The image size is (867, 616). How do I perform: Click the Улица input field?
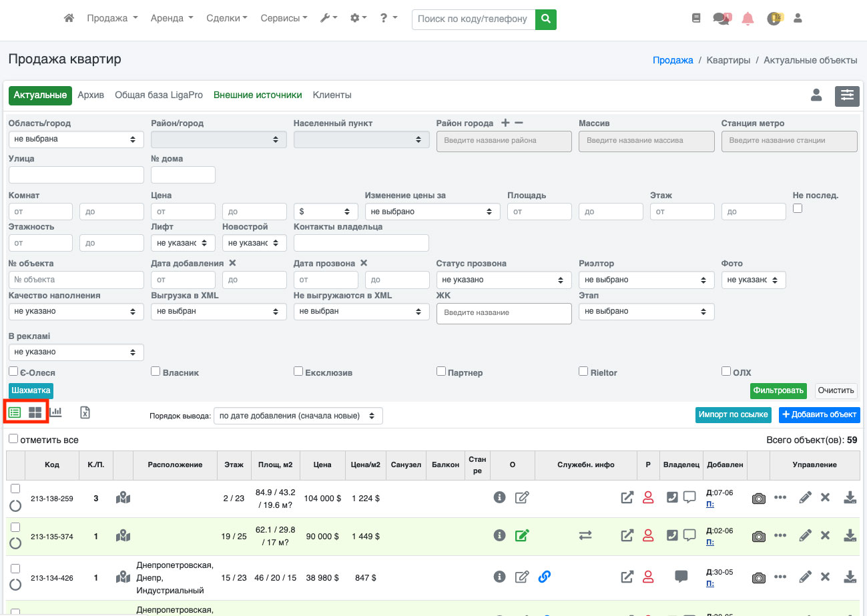point(76,175)
